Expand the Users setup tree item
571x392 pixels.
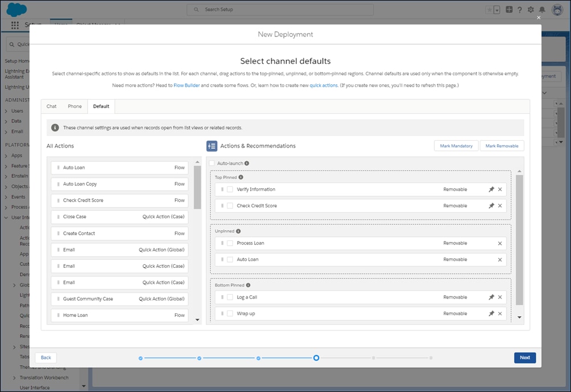(6, 111)
